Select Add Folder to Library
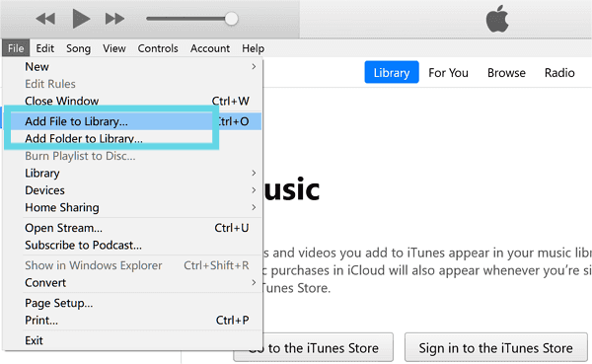 coord(132,138)
